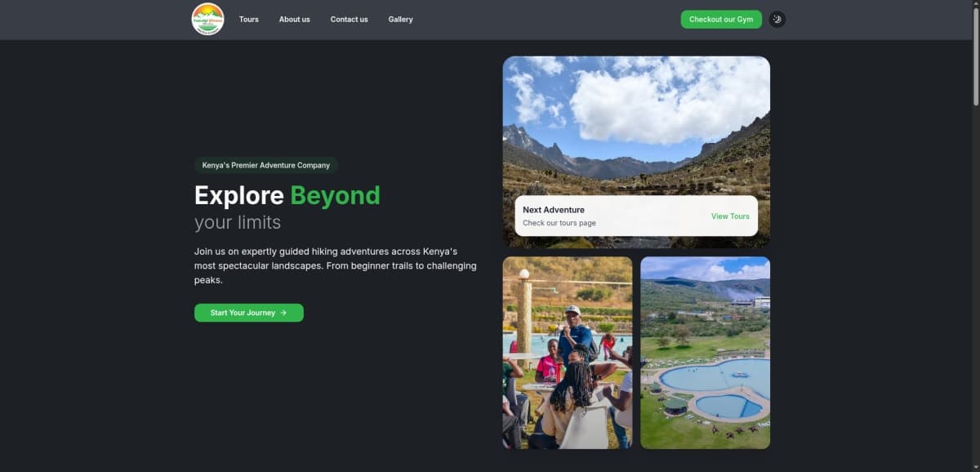Open the Tours page from the navbar

pos(248,20)
